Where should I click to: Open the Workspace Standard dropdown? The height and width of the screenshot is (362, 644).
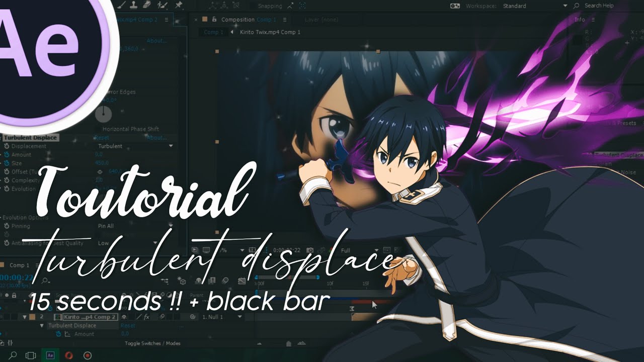pos(535,6)
